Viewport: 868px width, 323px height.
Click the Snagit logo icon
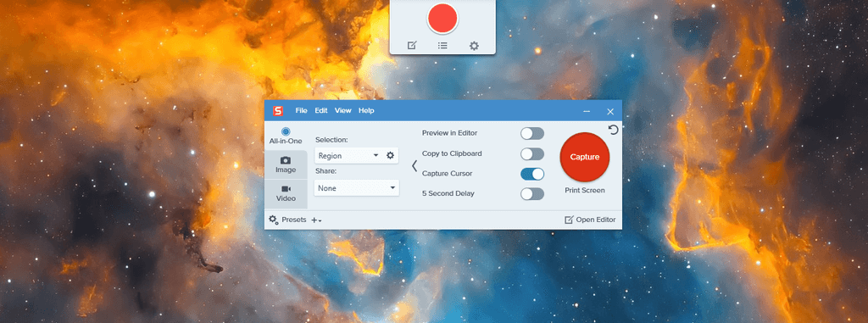pos(277,111)
